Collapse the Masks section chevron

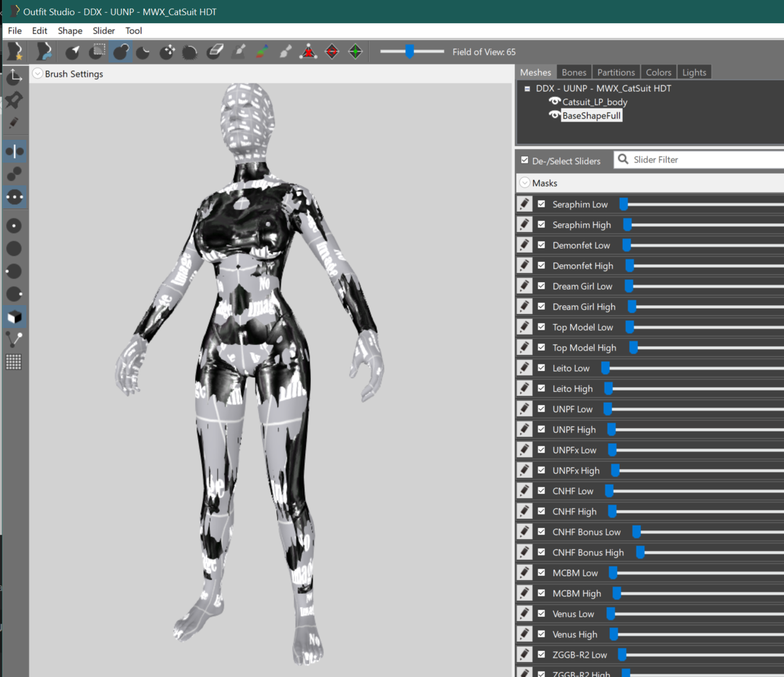click(525, 182)
